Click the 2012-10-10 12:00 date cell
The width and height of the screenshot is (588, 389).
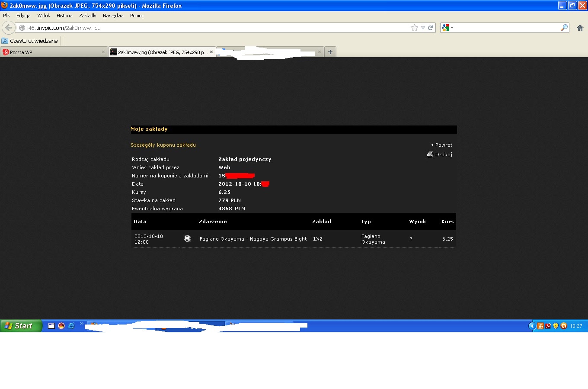click(x=149, y=239)
